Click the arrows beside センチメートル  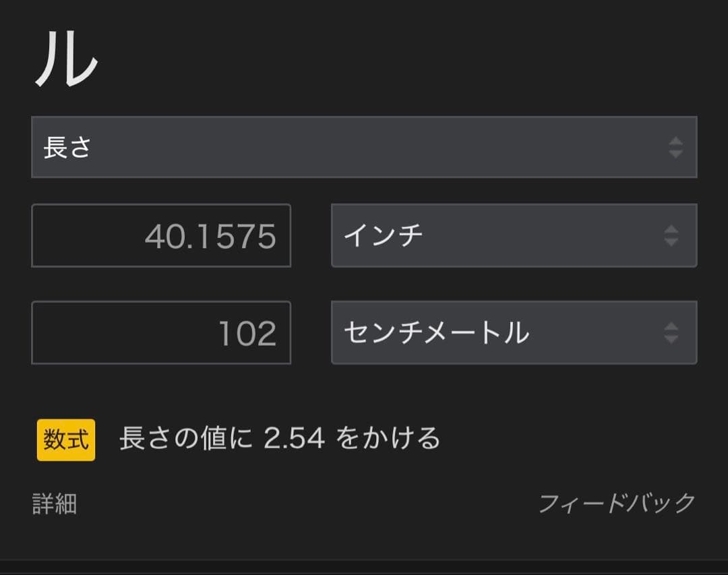(x=670, y=332)
